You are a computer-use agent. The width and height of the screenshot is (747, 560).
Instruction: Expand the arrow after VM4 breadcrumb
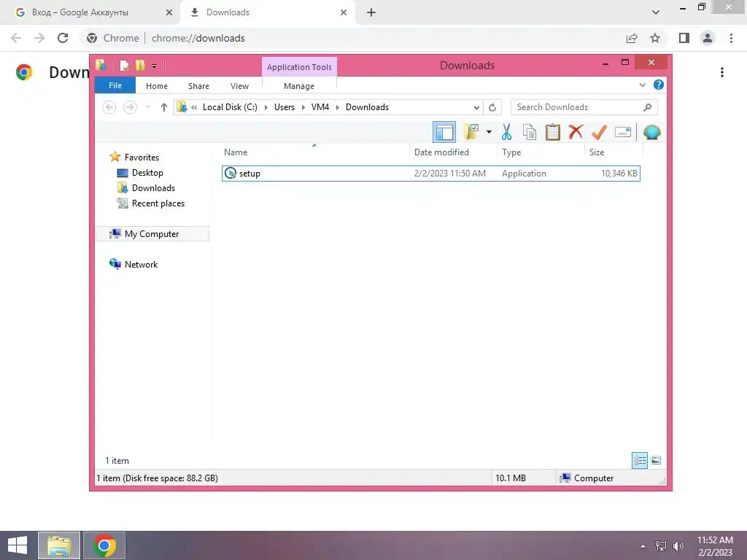(337, 107)
